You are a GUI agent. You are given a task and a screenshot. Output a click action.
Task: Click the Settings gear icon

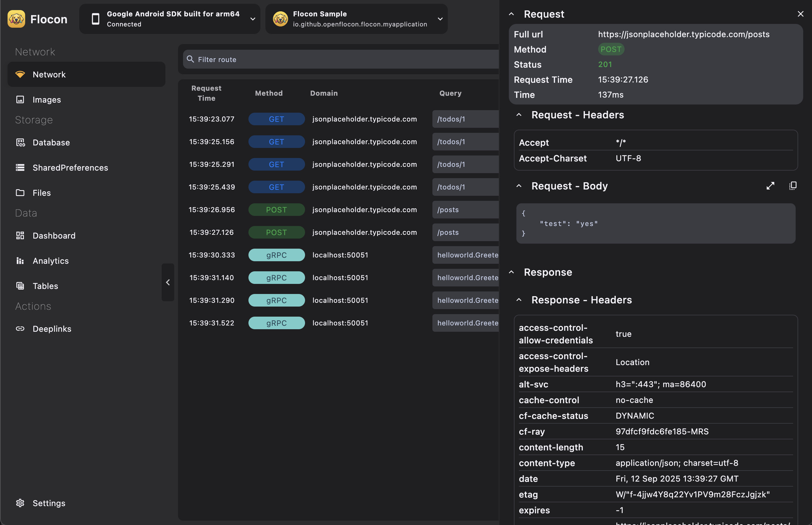click(x=20, y=503)
